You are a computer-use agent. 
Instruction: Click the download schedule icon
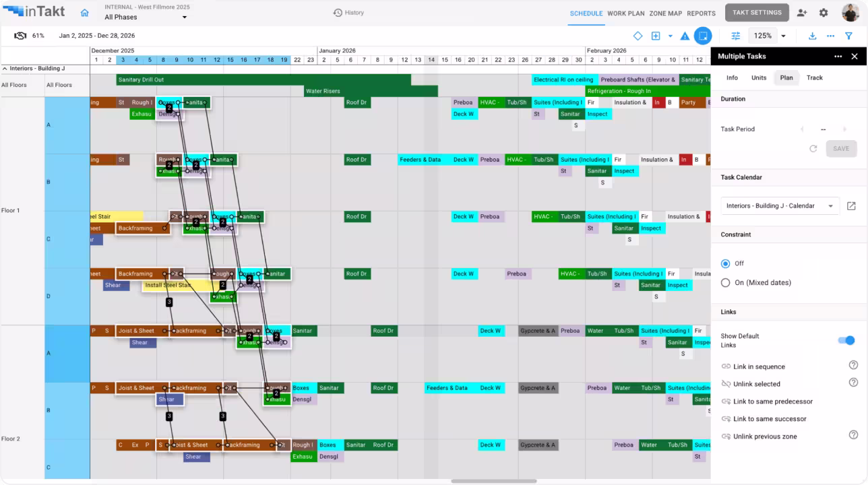(x=812, y=36)
